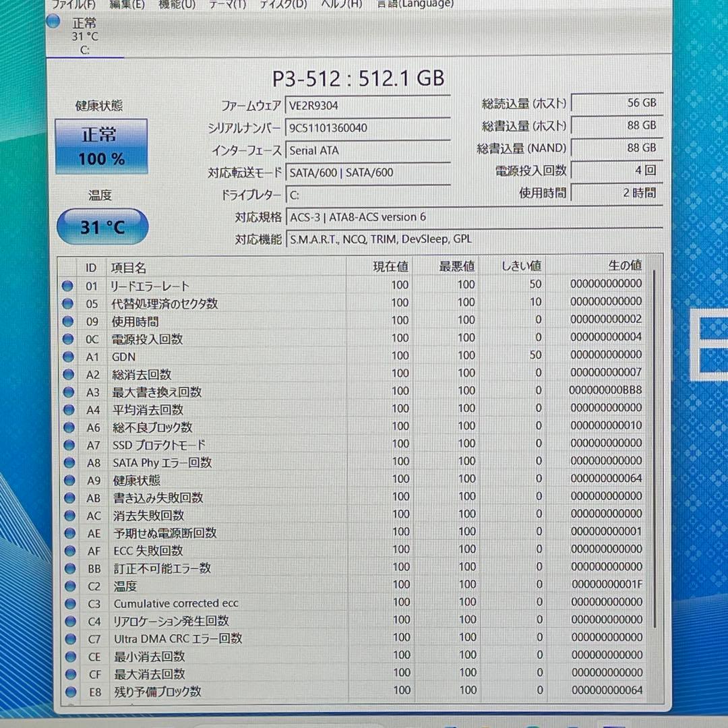Image resolution: width=728 pixels, height=728 pixels.
Task: Click the drive health circle icon above C:
Action: coord(53,21)
